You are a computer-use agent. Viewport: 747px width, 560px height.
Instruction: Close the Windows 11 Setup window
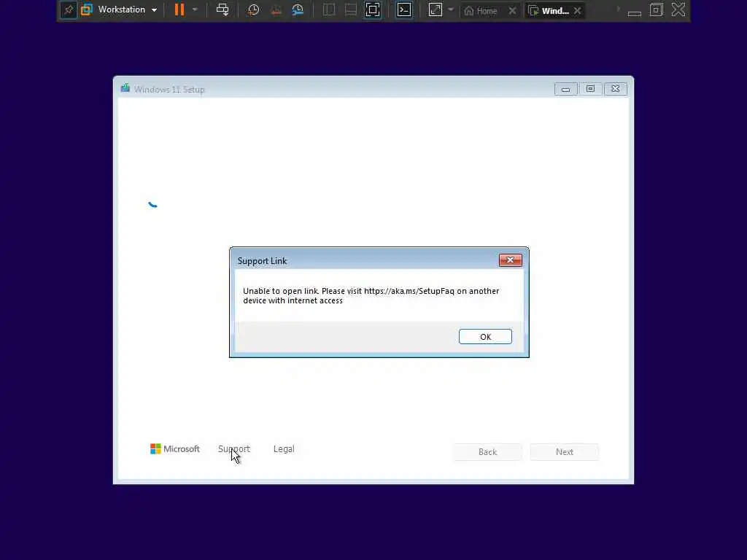616,89
